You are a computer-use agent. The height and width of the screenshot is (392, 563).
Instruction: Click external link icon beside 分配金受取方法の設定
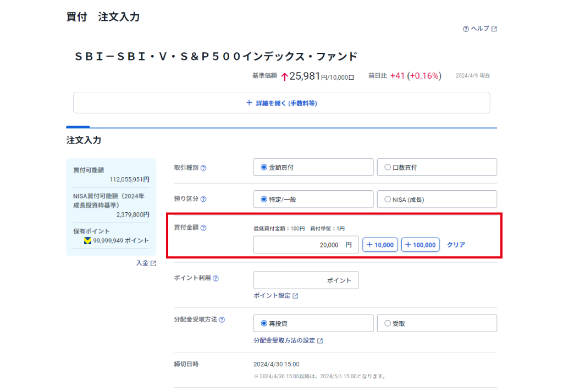[x=321, y=341]
